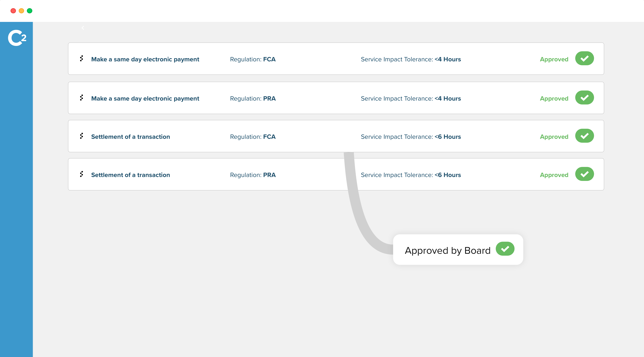Click drag handle of PRA payment row
The height and width of the screenshot is (357, 644).
[x=82, y=98]
